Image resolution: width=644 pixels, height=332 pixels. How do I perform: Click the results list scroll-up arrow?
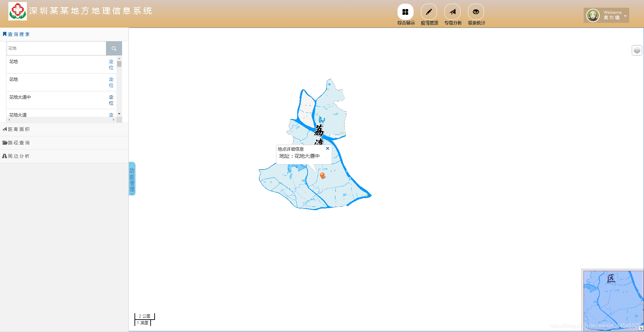[119, 58]
